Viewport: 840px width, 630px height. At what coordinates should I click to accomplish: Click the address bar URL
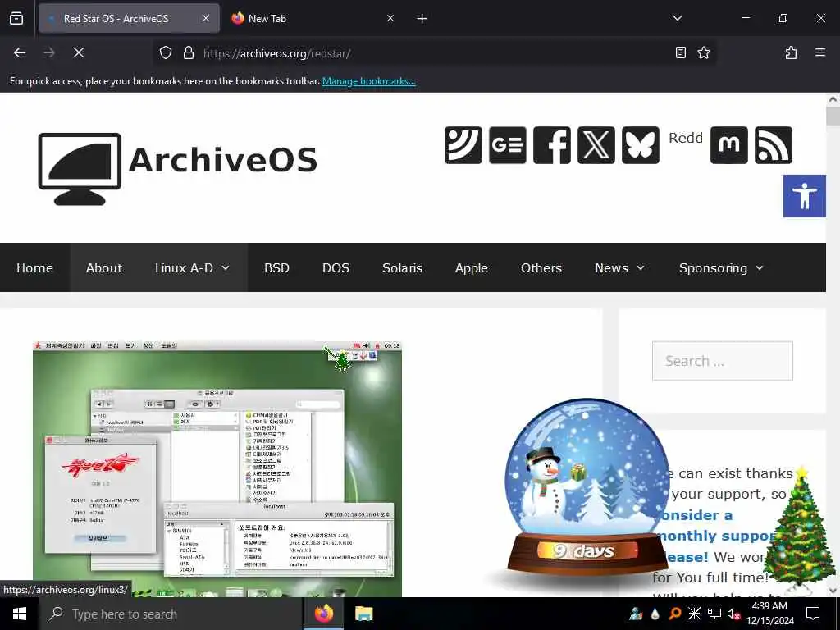click(x=276, y=53)
